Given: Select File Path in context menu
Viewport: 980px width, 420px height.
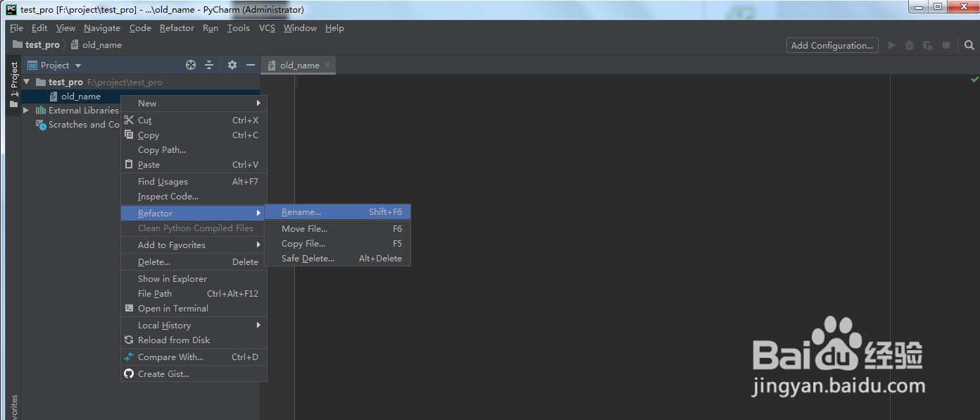Looking at the screenshot, I should (194, 293).
